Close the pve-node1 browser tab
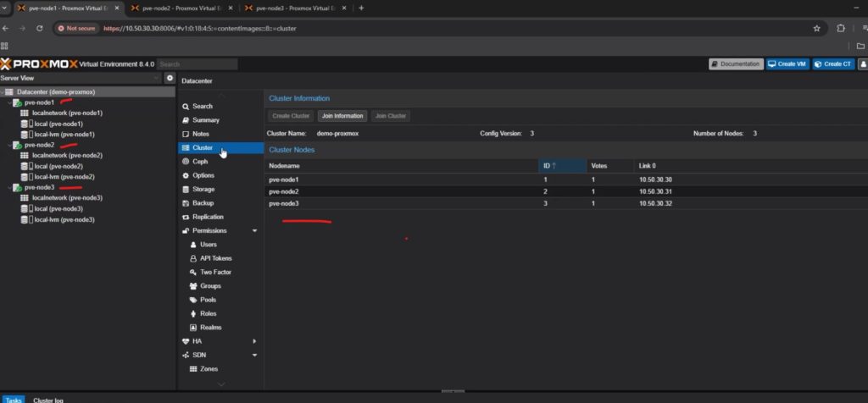This screenshot has width=868, height=403. [117, 8]
